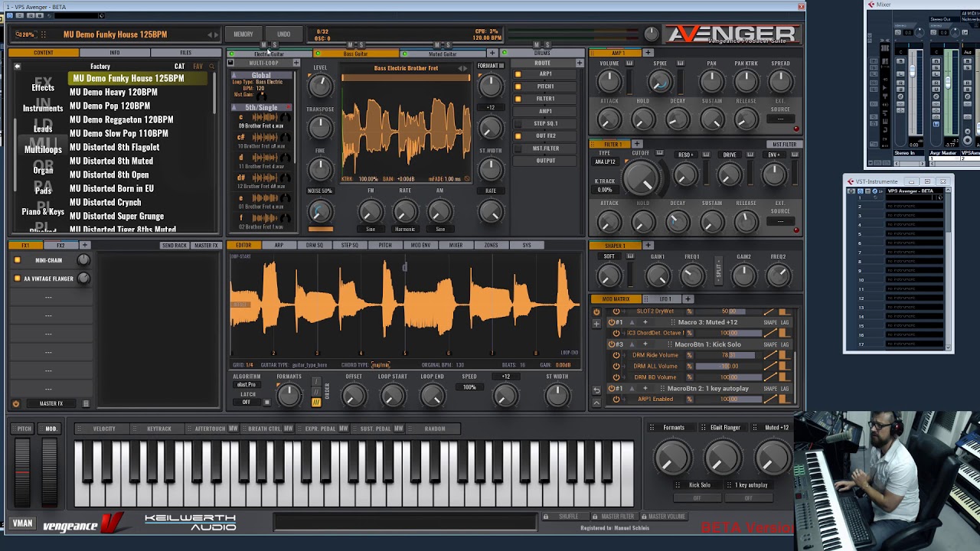Go to next preset with right arrow
The image size is (980, 551).
point(217,34)
